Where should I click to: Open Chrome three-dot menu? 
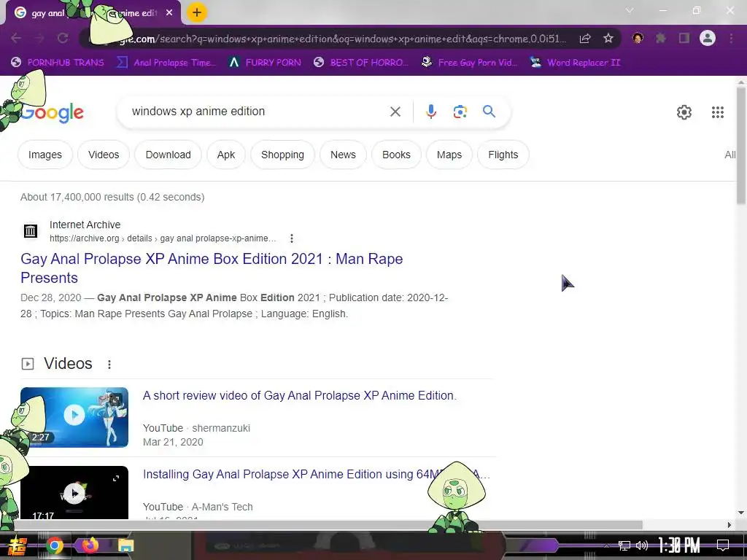click(x=731, y=38)
